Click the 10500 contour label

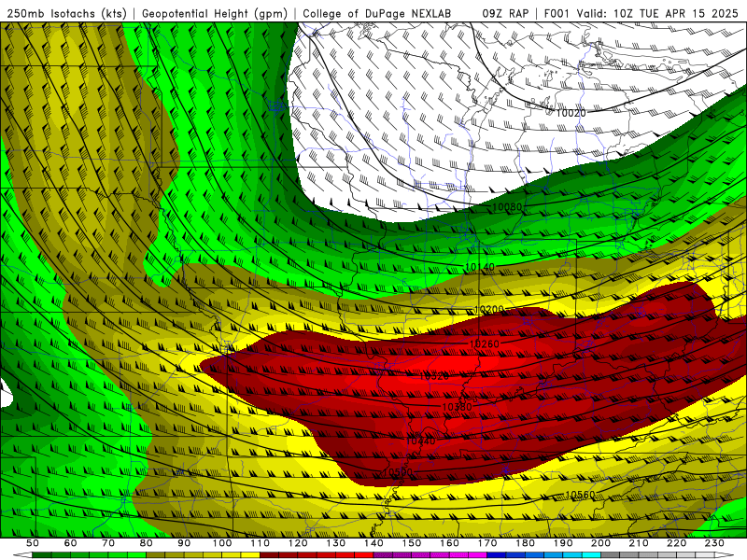click(398, 471)
